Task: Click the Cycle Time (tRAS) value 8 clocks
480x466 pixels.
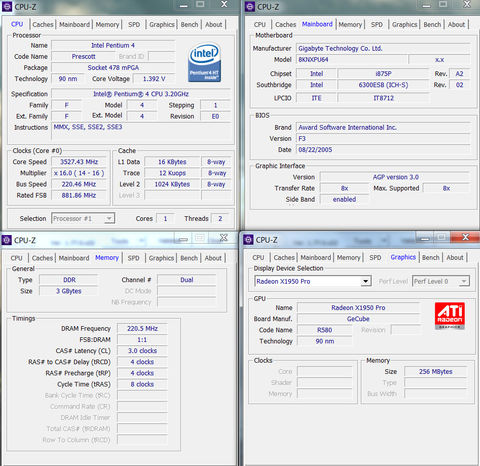Action: (142, 384)
